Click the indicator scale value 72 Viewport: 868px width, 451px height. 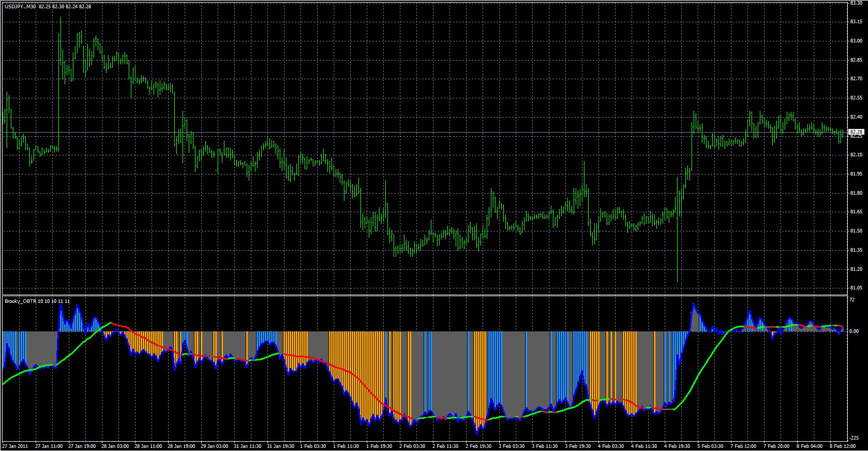(x=852, y=300)
